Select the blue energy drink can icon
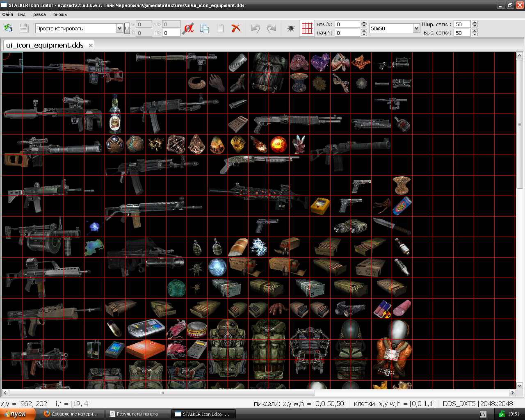This screenshot has height=420, width=525. pos(402,206)
